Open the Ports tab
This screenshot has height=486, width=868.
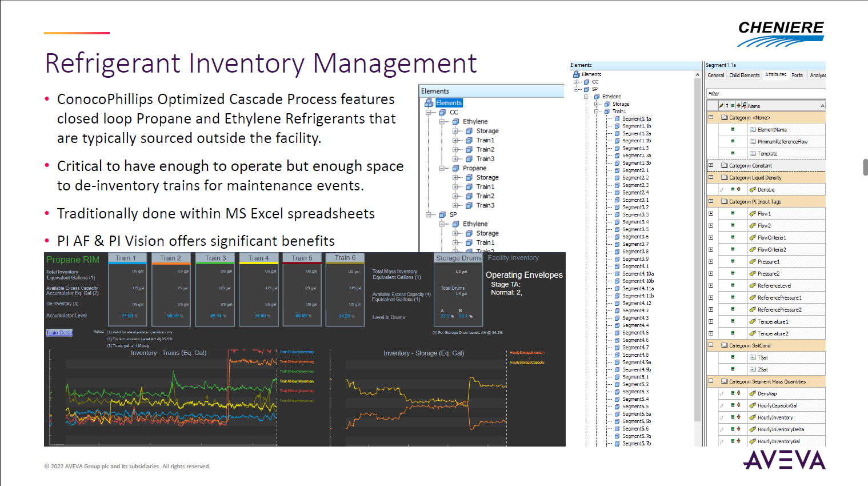(x=797, y=75)
